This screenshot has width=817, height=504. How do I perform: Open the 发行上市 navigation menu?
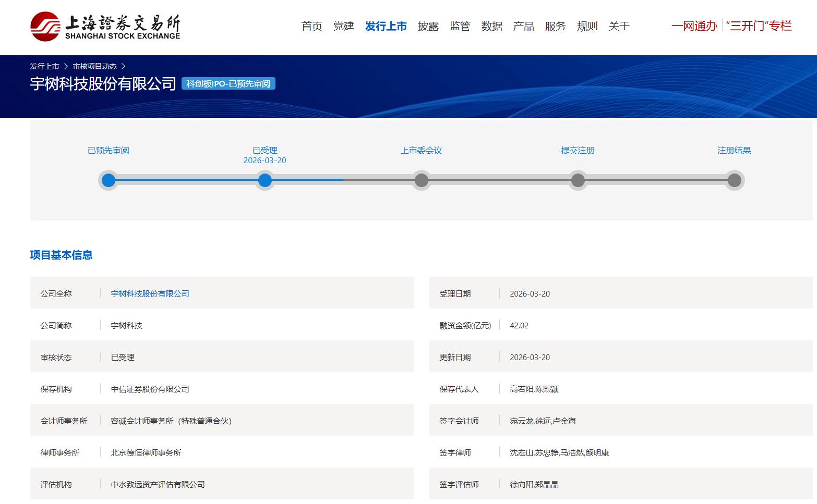(x=386, y=26)
